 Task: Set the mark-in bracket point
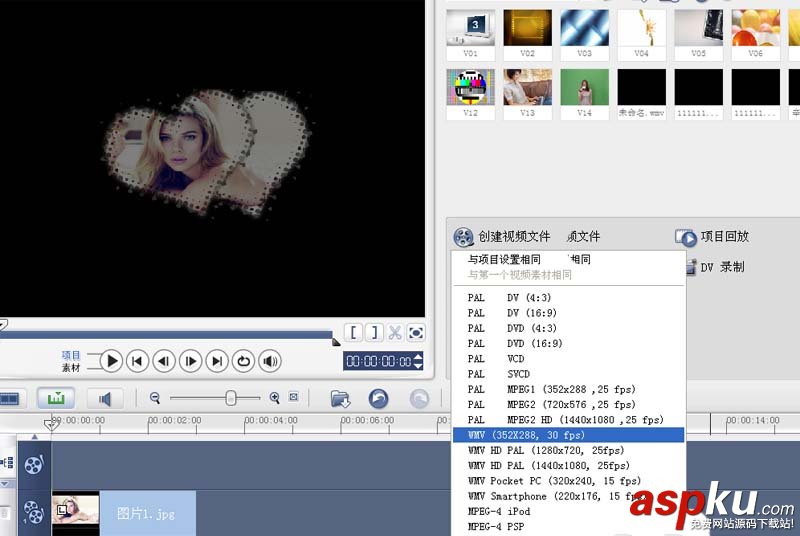[353, 333]
